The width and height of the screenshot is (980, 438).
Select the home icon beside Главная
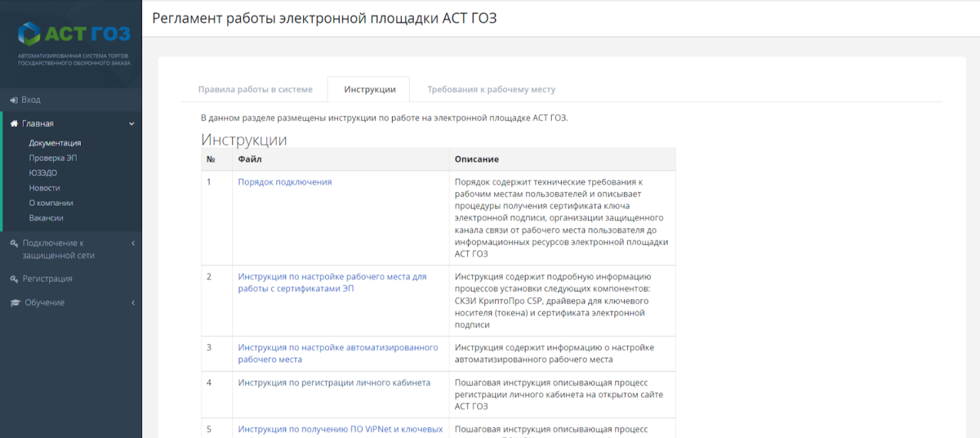click(13, 123)
